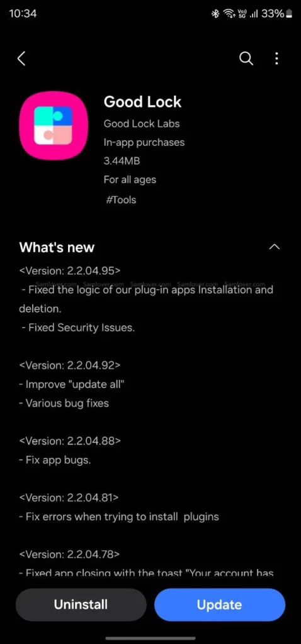The width and height of the screenshot is (301, 644).
Task: Go back using the back arrow
Action: tap(22, 58)
